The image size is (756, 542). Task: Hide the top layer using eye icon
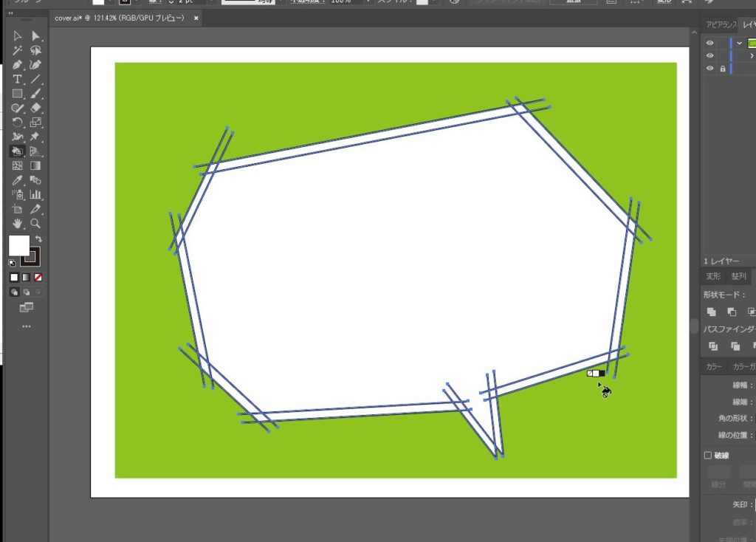coord(709,43)
